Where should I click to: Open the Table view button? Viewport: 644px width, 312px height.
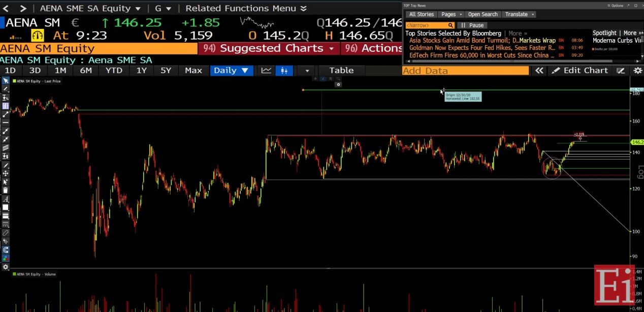pos(341,71)
